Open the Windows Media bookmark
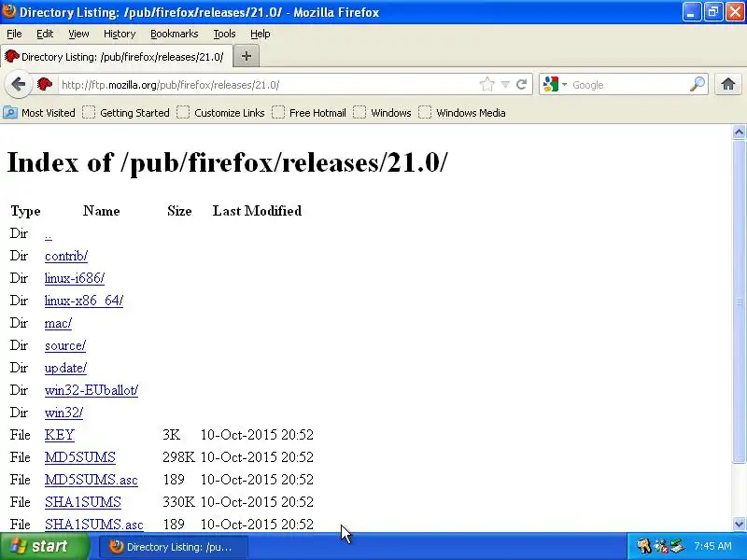Image resolution: width=747 pixels, height=560 pixels. click(462, 113)
